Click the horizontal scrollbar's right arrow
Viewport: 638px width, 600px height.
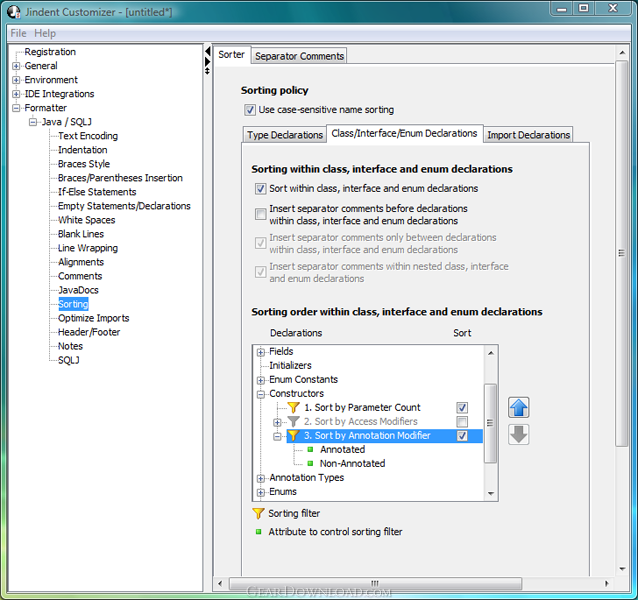[x=607, y=584]
